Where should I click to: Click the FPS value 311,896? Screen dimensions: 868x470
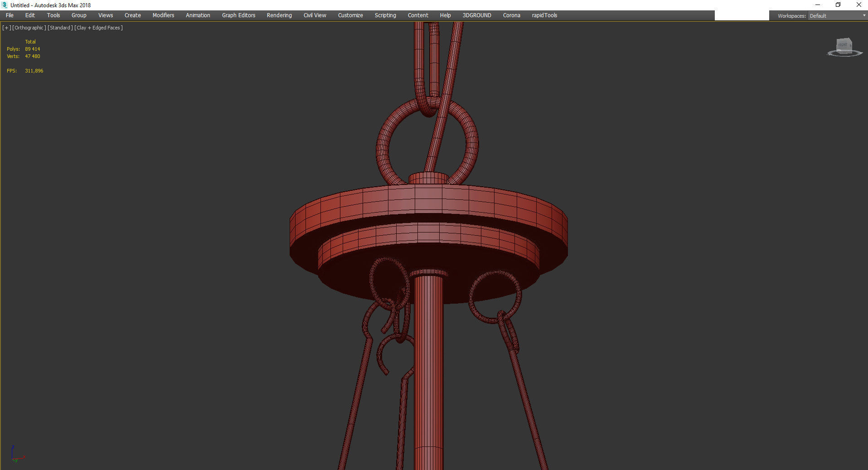[34, 71]
